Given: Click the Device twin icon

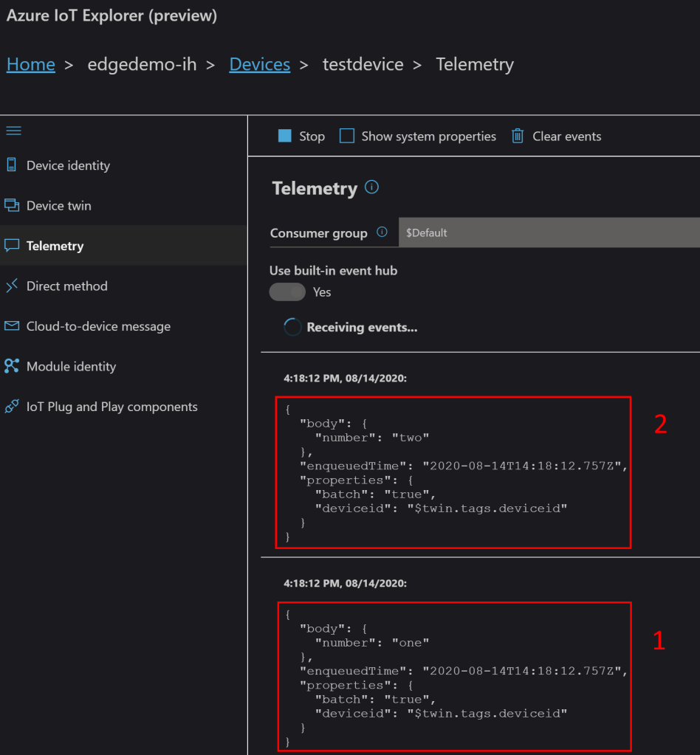Looking at the screenshot, I should tap(12, 205).
